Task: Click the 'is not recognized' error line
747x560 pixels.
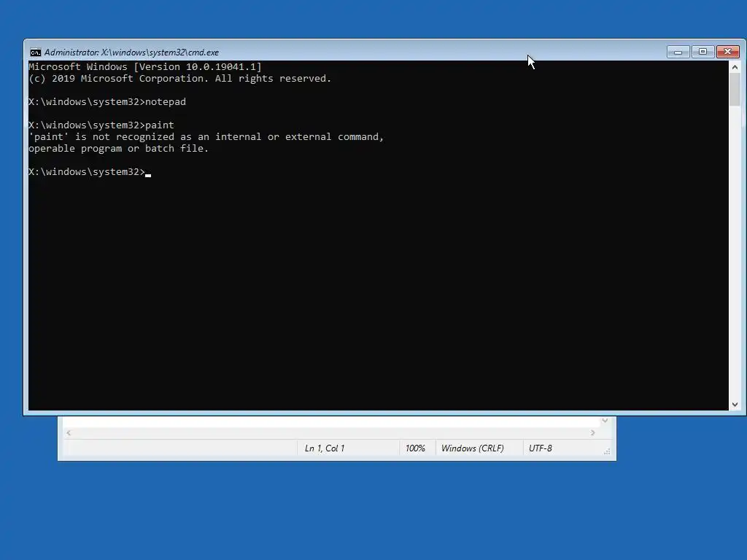Action: coord(206,137)
